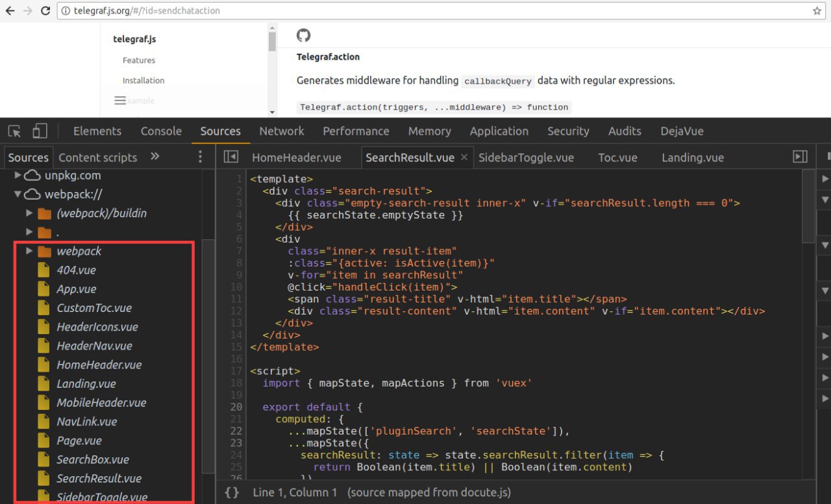Open the Memory tab
This screenshot has width=831, height=504.
(429, 131)
